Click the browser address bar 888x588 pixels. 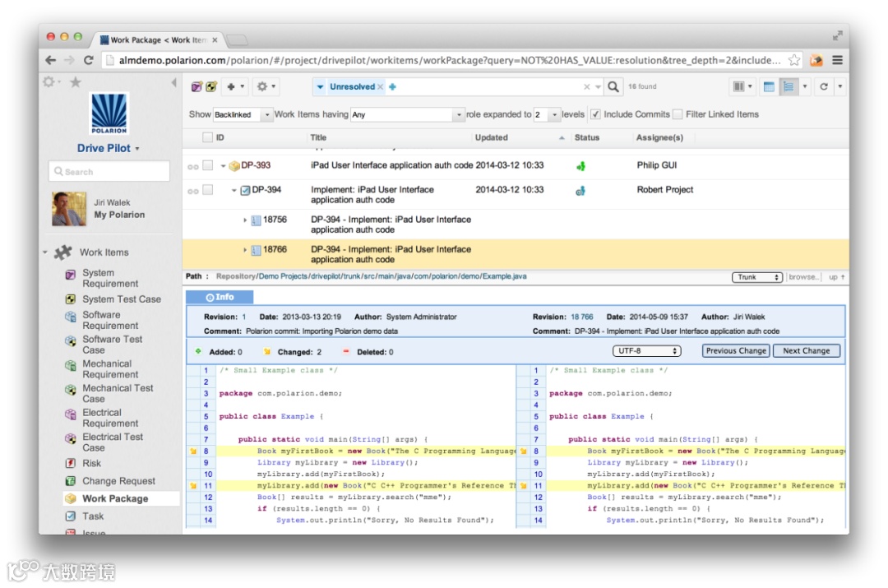(451, 60)
